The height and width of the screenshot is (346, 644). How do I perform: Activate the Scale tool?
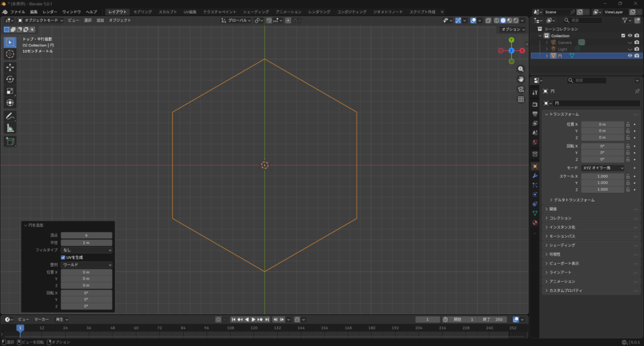(10, 91)
